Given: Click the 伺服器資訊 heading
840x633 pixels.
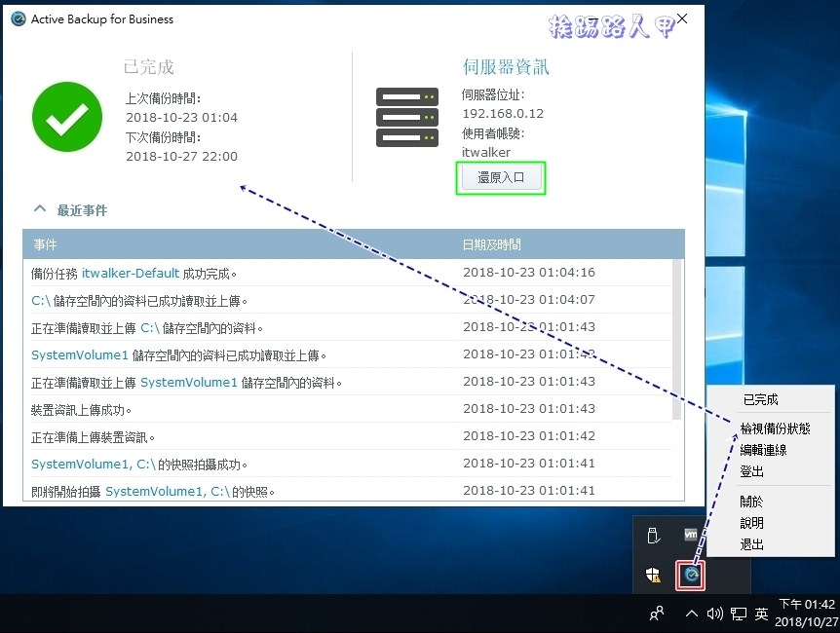Looking at the screenshot, I should click(506, 67).
